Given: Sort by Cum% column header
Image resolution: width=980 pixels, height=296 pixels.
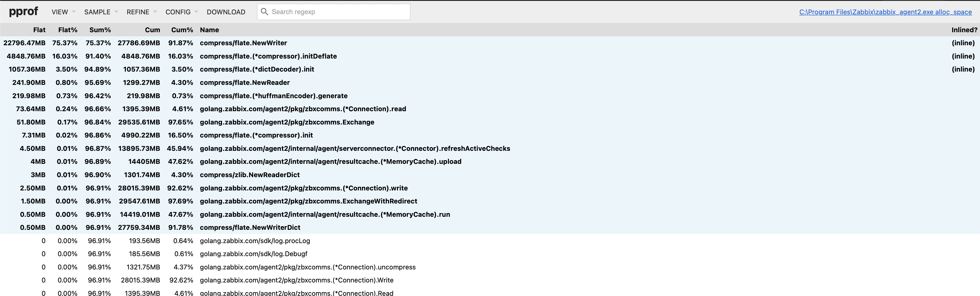Looking at the screenshot, I should tap(182, 30).
